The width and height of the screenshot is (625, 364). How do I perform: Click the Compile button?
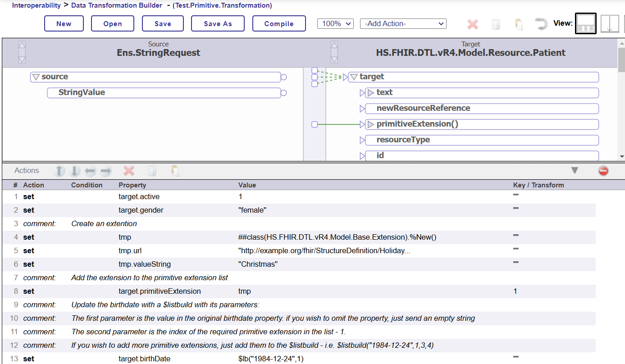pyautogui.click(x=278, y=24)
